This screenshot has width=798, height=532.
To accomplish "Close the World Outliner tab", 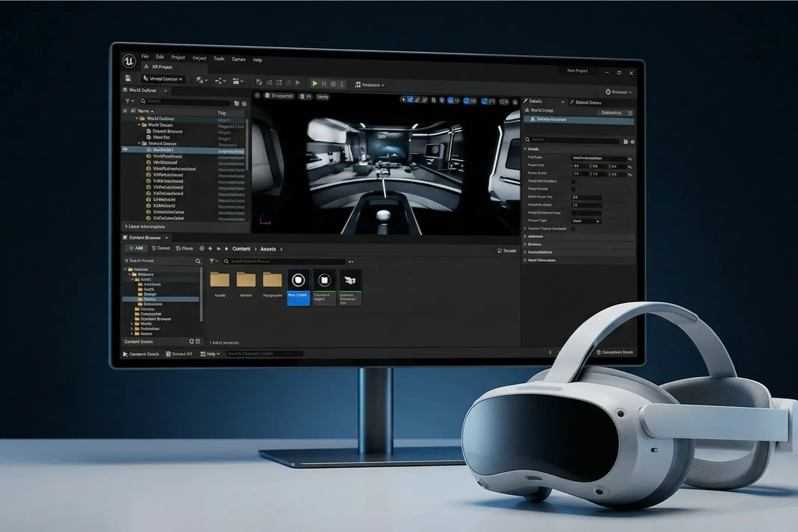I will click(165, 91).
